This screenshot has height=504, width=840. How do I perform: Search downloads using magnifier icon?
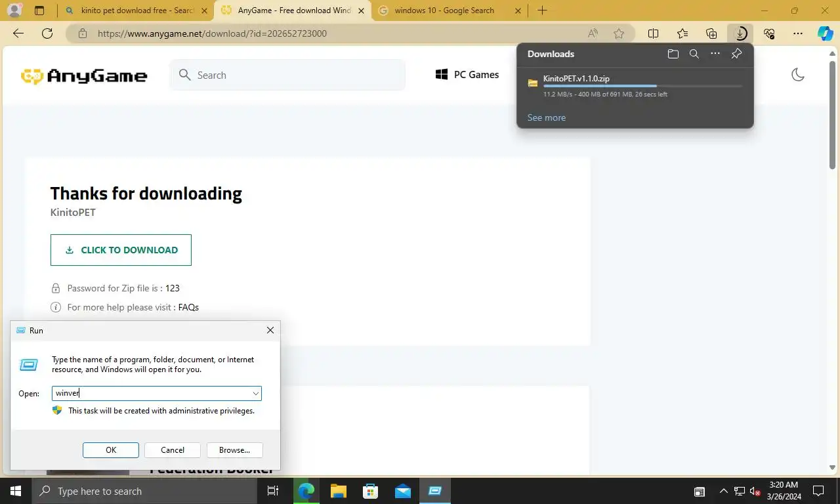[x=694, y=54]
